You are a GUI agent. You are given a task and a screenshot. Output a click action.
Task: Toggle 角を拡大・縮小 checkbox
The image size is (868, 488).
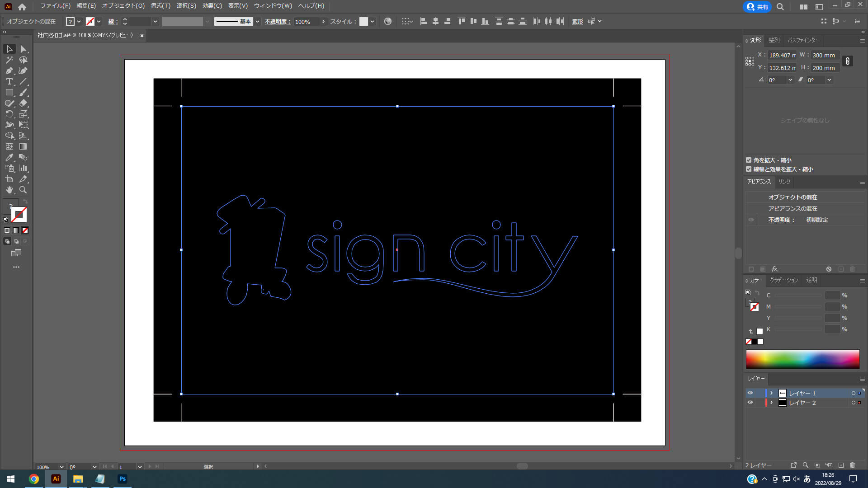click(x=749, y=160)
